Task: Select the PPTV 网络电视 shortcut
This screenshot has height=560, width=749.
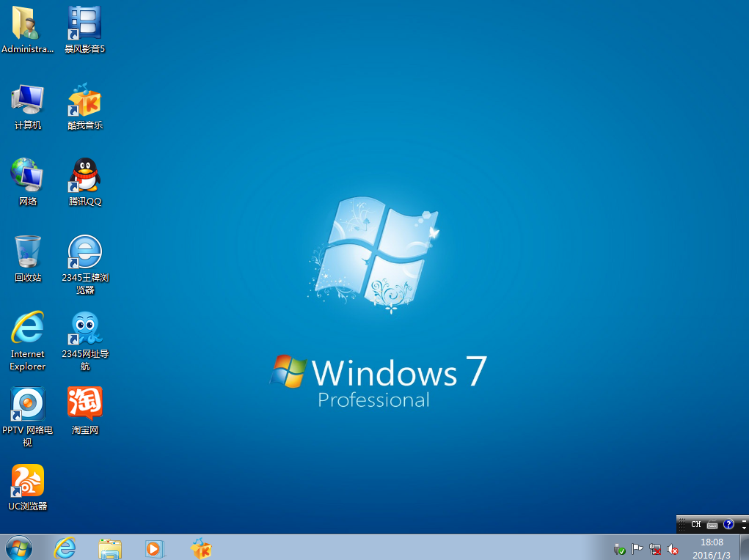Action: pyautogui.click(x=27, y=418)
